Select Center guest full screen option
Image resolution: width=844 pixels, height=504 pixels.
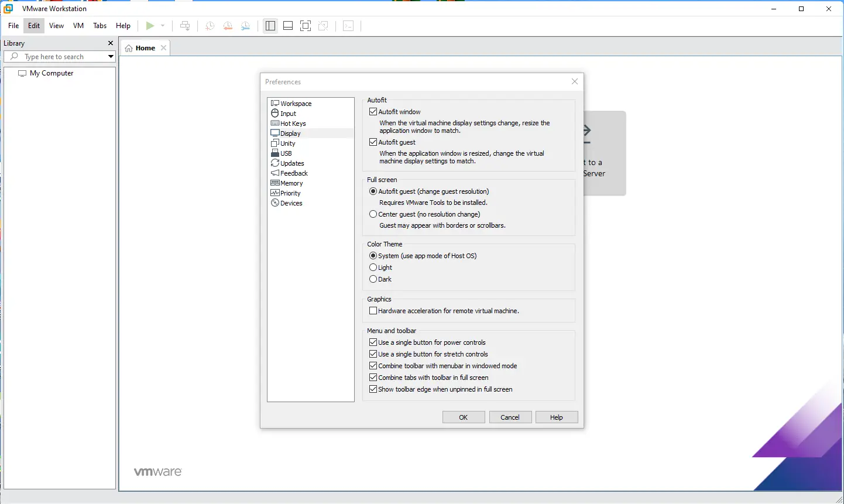373,214
